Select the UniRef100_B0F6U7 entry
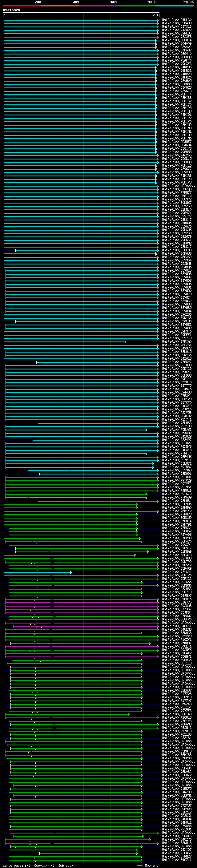Screen dimensions: 197x868 coord(176,50)
